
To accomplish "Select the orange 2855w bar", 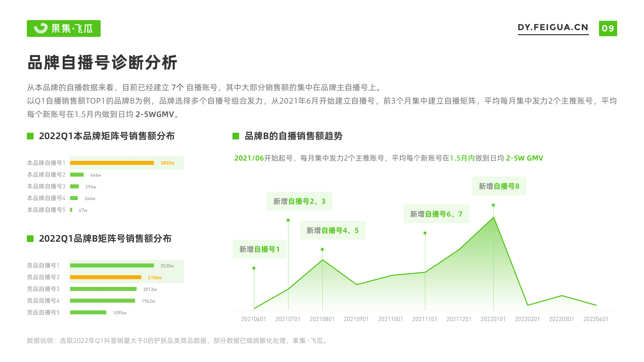I will click(x=112, y=163).
